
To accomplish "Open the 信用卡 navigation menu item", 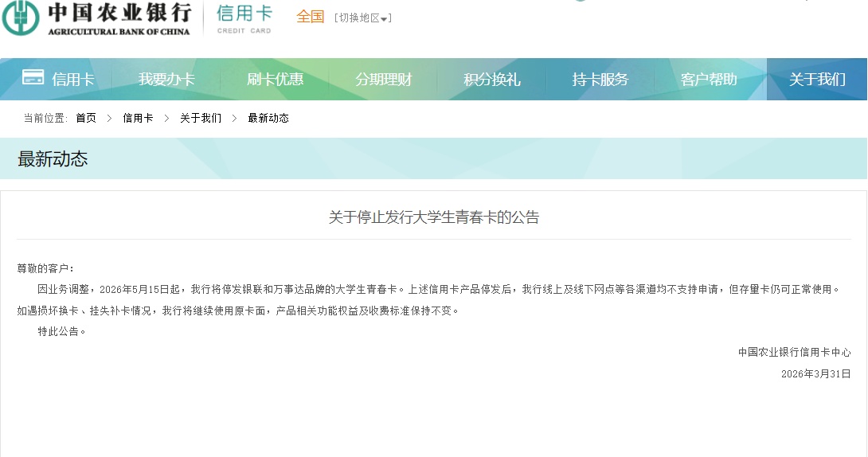I will coord(72,80).
